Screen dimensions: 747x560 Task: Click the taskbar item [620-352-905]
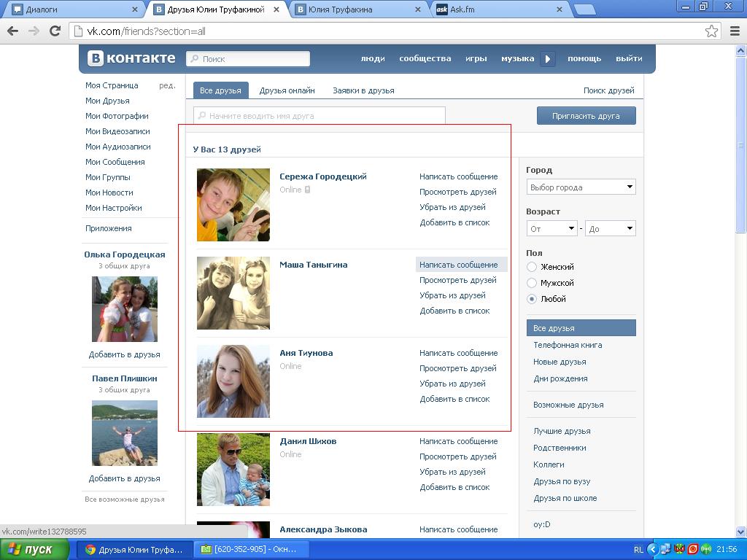pos(251,550)
